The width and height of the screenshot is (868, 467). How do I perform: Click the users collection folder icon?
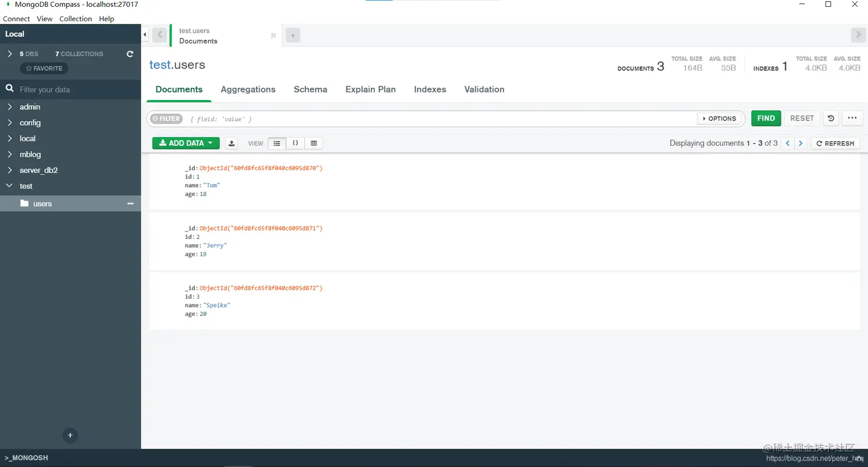[x=24, y=203]
